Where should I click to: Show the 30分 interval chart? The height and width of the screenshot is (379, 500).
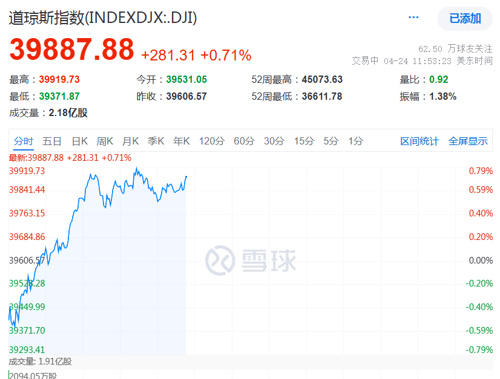[x=274, y=141]
